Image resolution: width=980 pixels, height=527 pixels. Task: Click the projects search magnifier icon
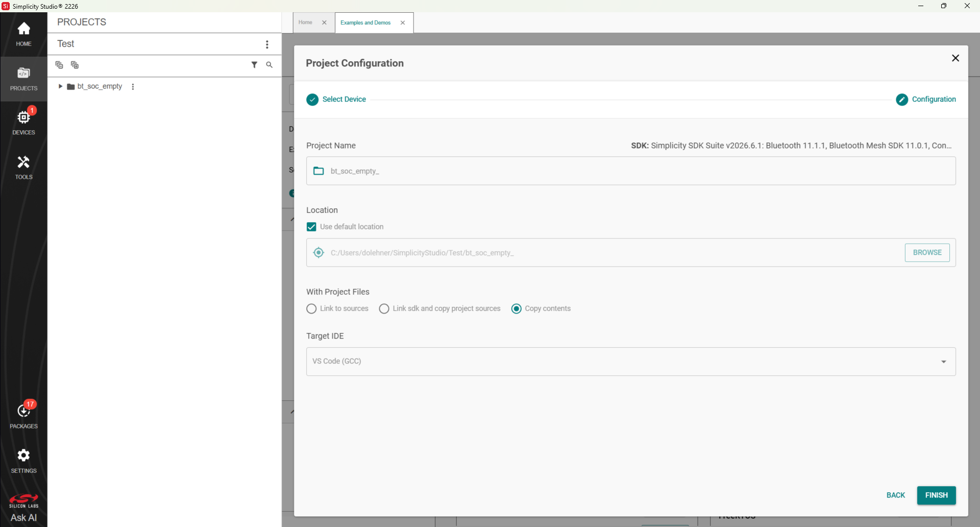pos(269,65)
